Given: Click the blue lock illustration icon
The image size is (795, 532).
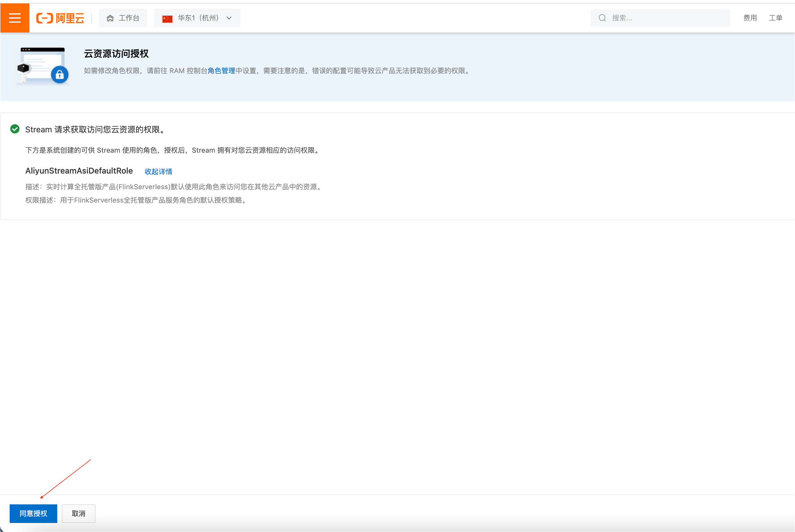Looking at the screenshot, I should [x=60, y=74].
